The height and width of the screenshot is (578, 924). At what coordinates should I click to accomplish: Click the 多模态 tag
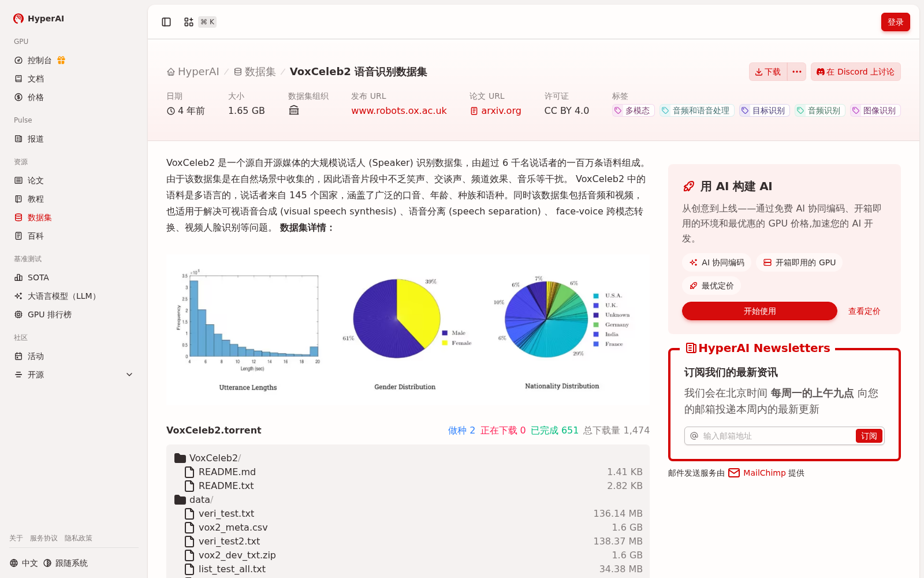633,110
